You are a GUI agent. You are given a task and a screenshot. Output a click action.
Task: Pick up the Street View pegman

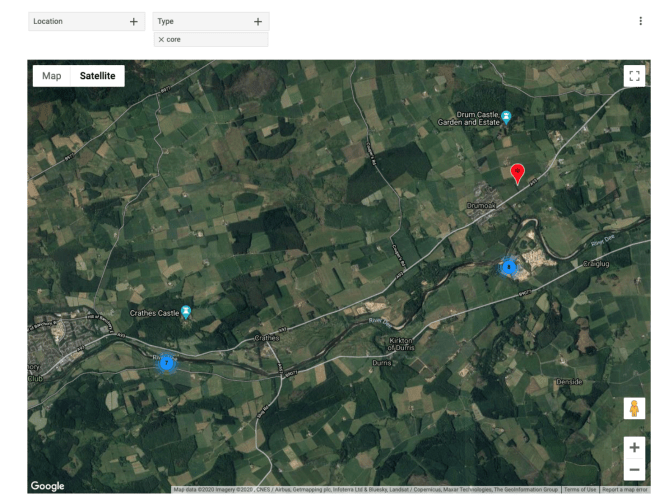[x=632, y=409]
